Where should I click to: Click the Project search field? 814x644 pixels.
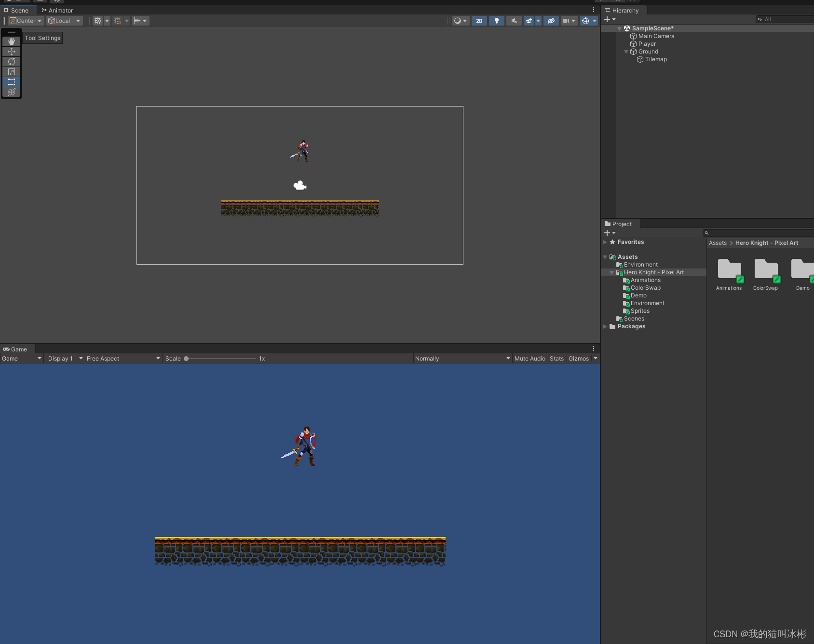click(x=758, y=233)
